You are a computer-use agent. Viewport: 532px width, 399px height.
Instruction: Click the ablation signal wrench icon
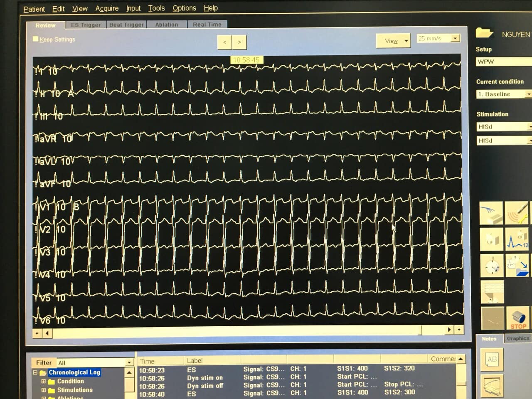[x=517, y=213]
